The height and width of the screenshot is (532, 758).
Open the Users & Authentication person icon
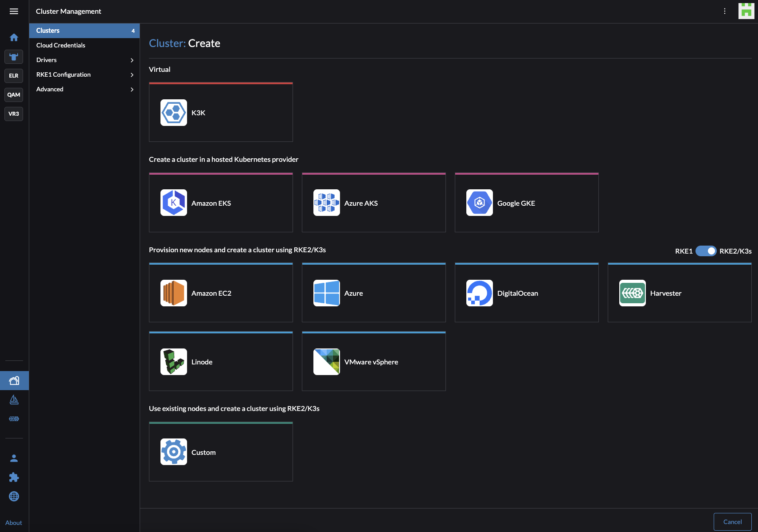point(14,458)
